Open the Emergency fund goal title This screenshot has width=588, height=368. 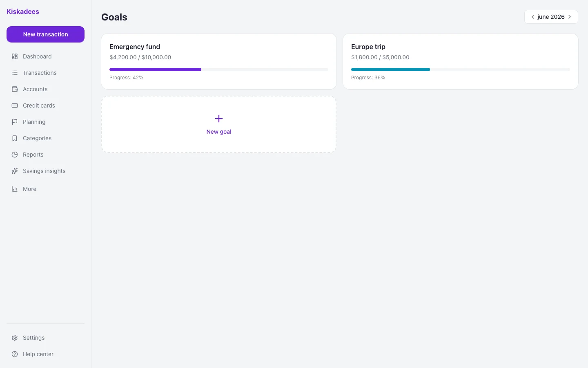(135, 47)
